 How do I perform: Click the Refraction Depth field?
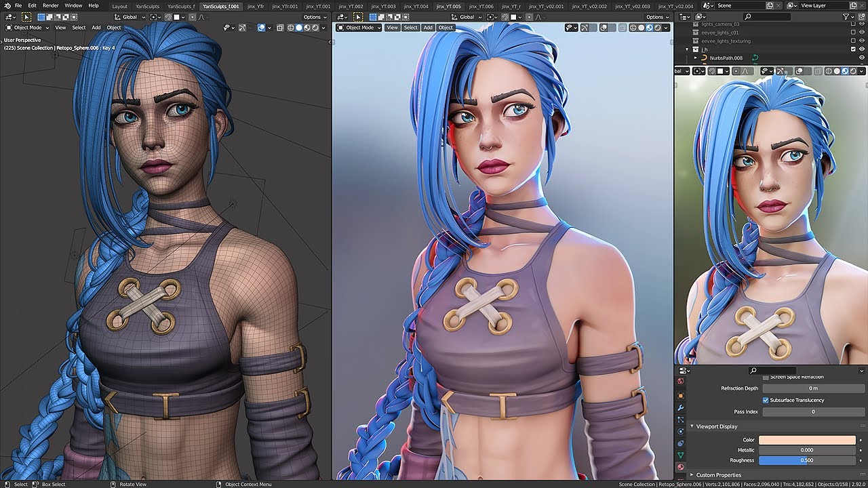pos(814,388)
